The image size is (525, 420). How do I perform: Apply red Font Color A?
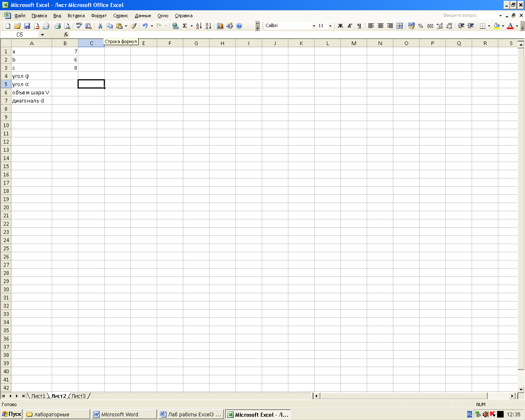tap(510, 26)
